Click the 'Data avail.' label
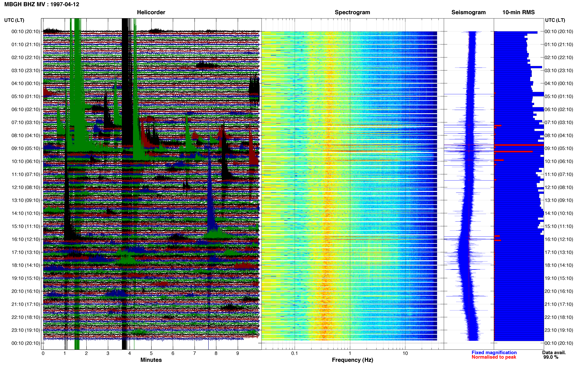This screenshot has width=588, height=368. pyautogui.click(x=554, y=352)
